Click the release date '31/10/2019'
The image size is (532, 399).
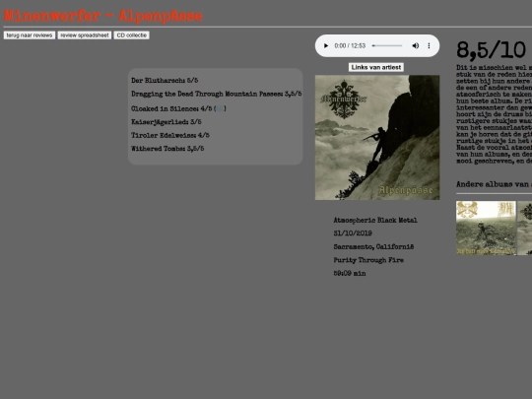point(353,233)
